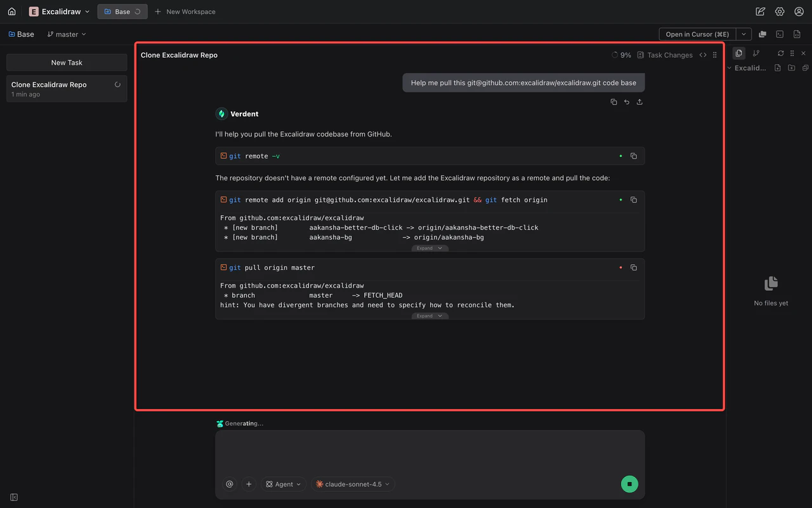Copy the git remote add origin command

pyautogui.click(x=634, y=200)
